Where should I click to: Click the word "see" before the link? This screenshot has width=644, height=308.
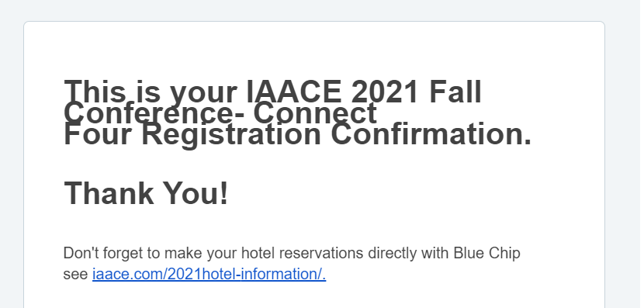click(x=75, y=275)
